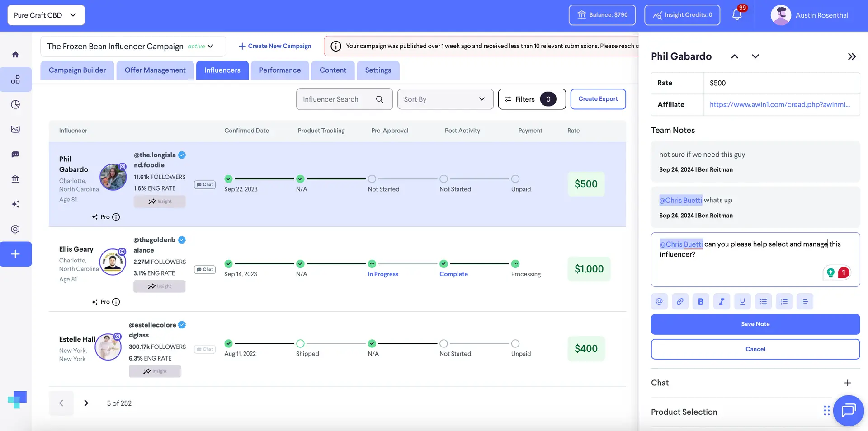Insert a link using the link icon
Screen dimensions: 868x431
[x=680, y=301]
